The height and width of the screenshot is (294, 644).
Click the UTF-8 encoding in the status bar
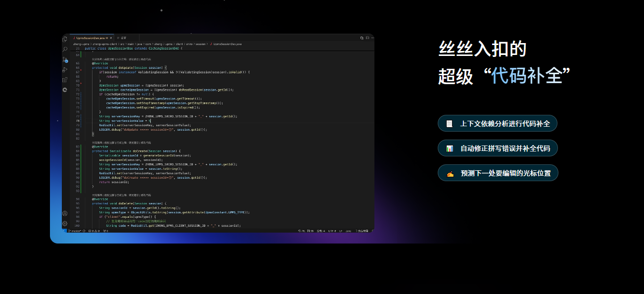pyautogui.click(x=333, y=231)
